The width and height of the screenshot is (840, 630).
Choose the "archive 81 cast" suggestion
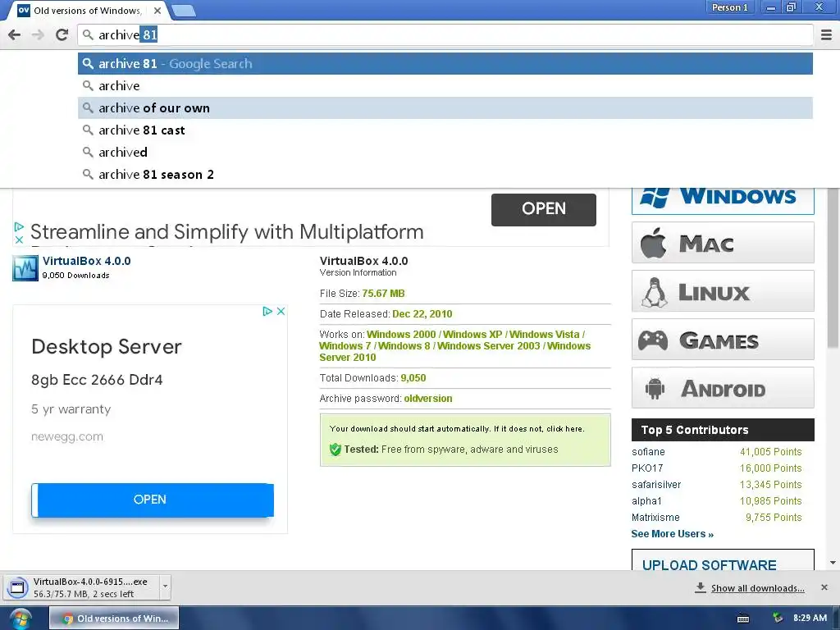click(x=445, y=130)
